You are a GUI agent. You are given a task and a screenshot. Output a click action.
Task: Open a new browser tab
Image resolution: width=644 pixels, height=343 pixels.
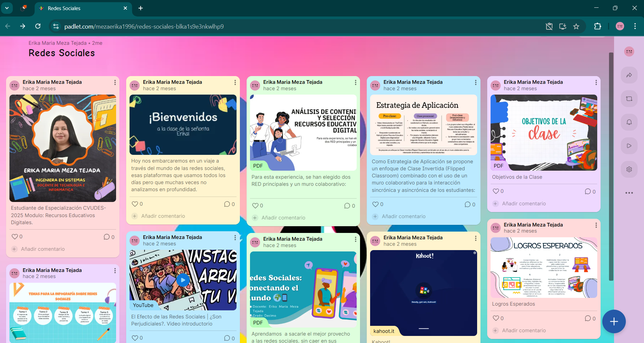pyautogui.click(x=141, y=8)
